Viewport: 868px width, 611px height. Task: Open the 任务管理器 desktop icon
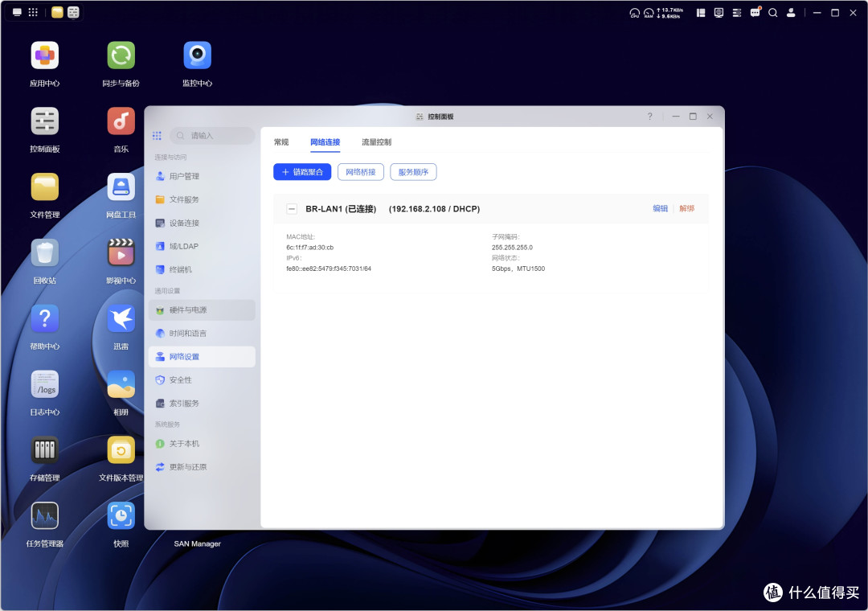click(45, 516)
